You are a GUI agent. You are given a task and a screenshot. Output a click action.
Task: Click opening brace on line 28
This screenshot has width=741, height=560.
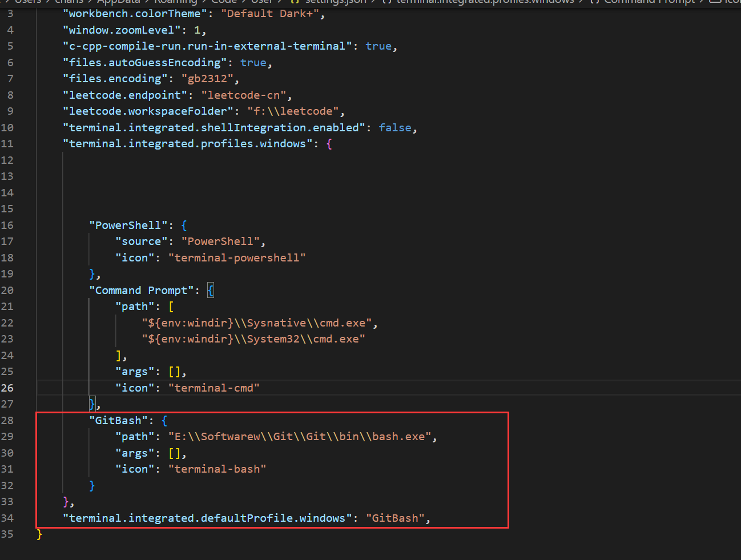[164, 421]
